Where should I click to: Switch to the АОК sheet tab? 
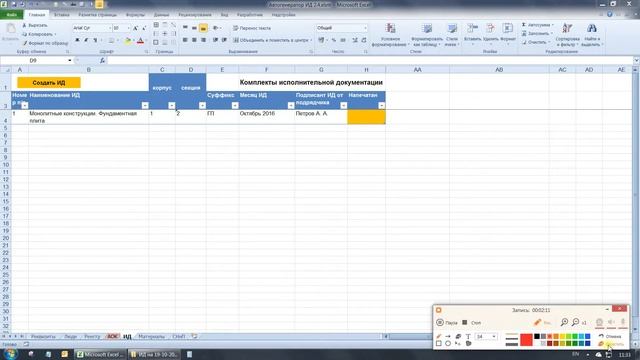[x=112, y=336]
